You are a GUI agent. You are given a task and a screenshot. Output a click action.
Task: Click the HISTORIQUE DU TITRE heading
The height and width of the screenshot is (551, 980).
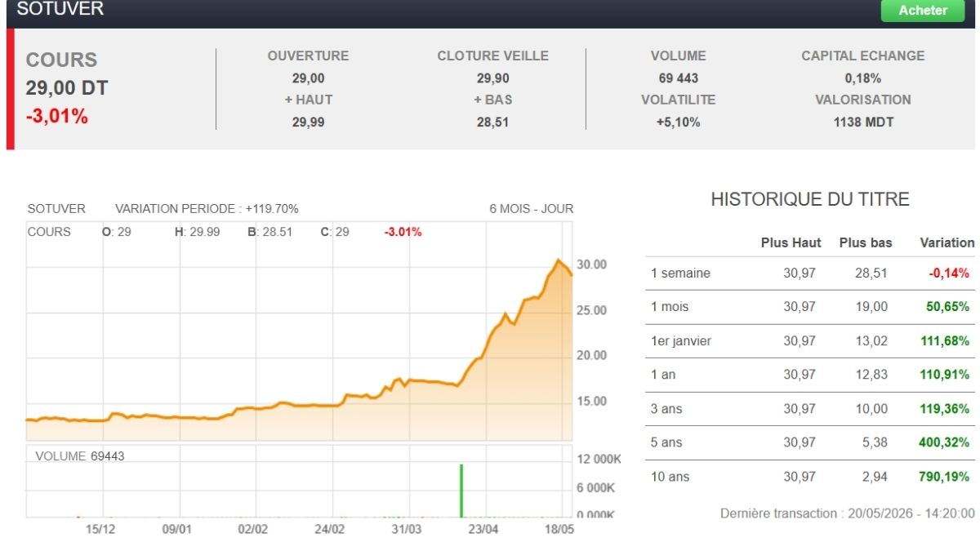pyautogui.click(x=810, y=200)
